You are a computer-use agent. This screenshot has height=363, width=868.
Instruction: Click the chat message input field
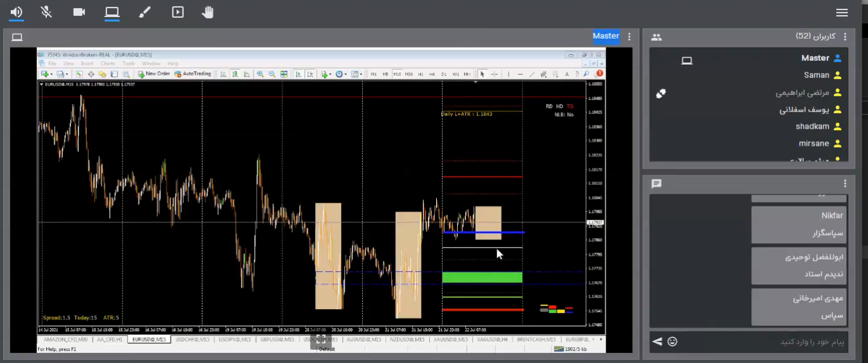point(761,342)
